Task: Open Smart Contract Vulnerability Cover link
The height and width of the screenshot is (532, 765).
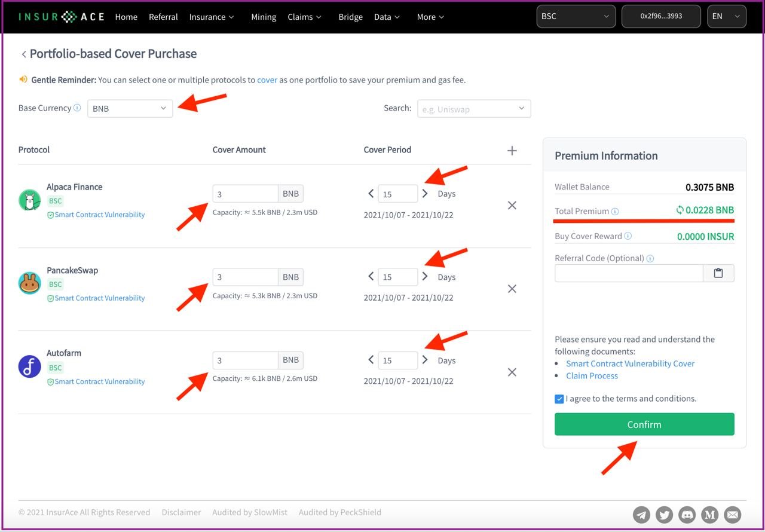Action: [x=630, y=363]
